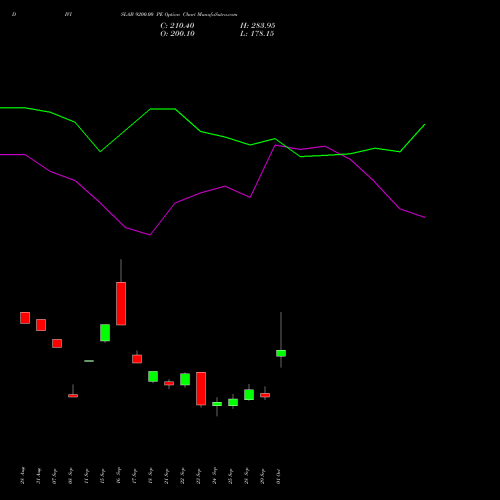500x500 pixels.
Task: Select the last green candle above 01 Oct
Action: [x=281, y=353]
